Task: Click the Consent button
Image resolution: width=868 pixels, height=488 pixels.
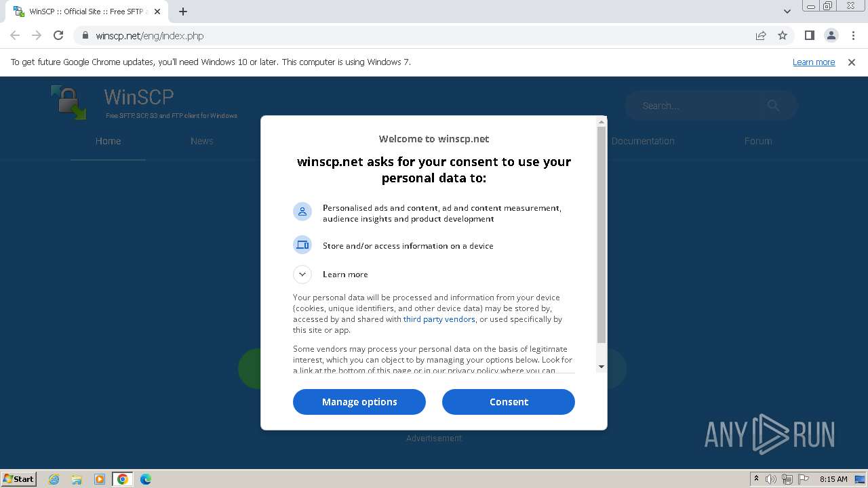Action: [x=509, y=402]
